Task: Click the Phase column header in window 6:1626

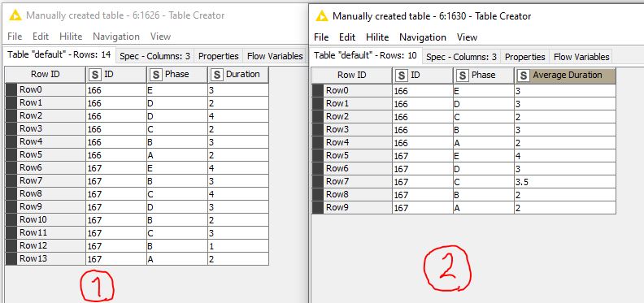Action: [x=177, y=75]
